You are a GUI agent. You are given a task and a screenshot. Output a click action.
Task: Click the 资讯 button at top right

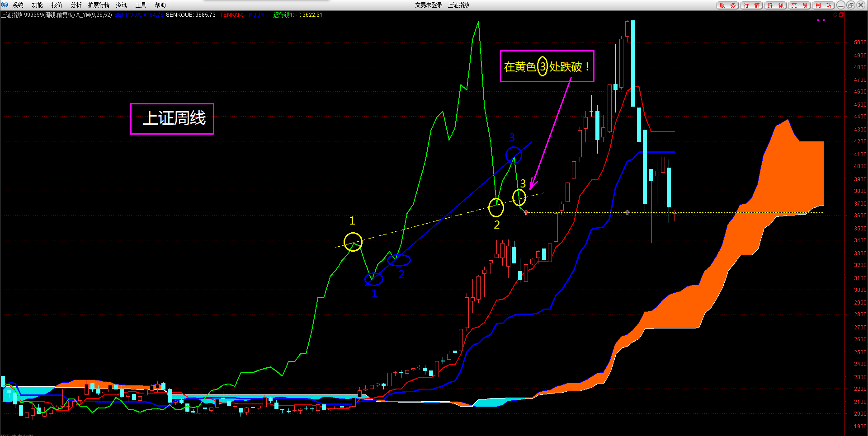[x=776, y=5]
